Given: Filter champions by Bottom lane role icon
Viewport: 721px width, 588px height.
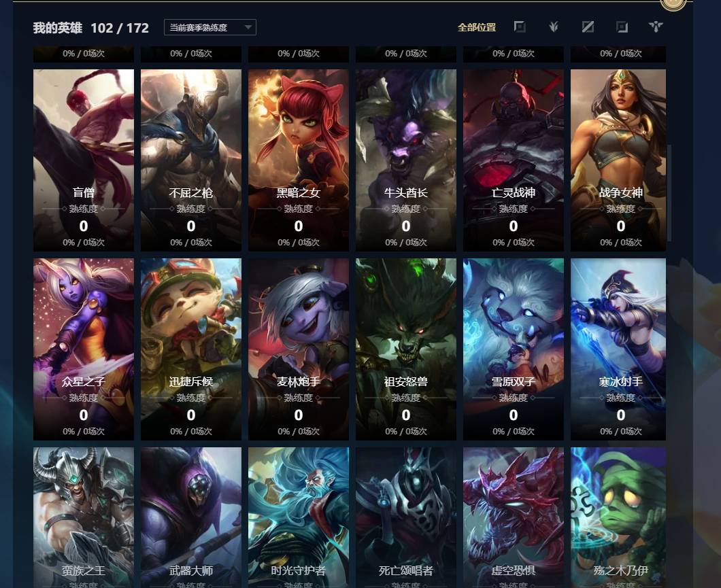Looking at the screenshot, I should 622,27.
